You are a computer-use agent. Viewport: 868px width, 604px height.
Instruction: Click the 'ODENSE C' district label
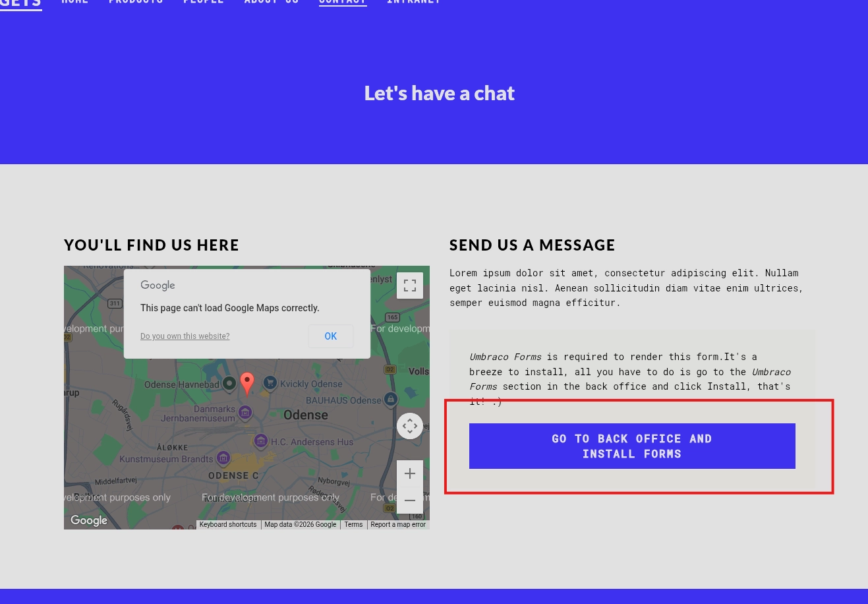coord(233,475)
